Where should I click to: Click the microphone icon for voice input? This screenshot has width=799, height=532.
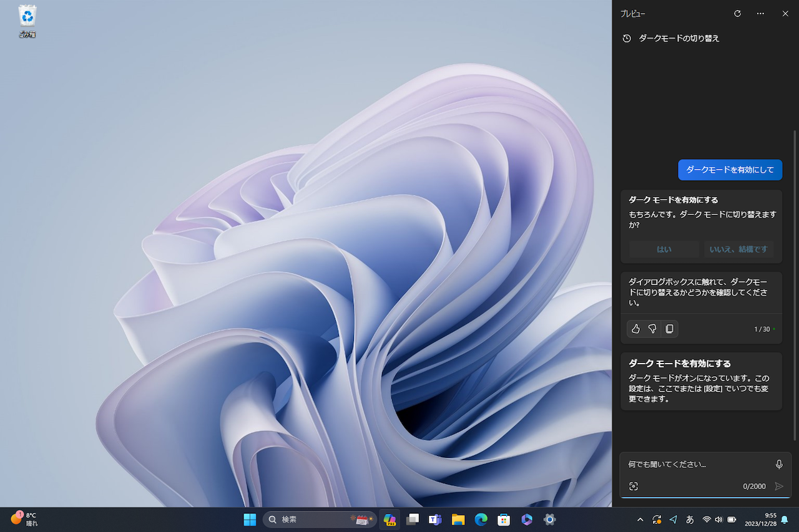779,464
